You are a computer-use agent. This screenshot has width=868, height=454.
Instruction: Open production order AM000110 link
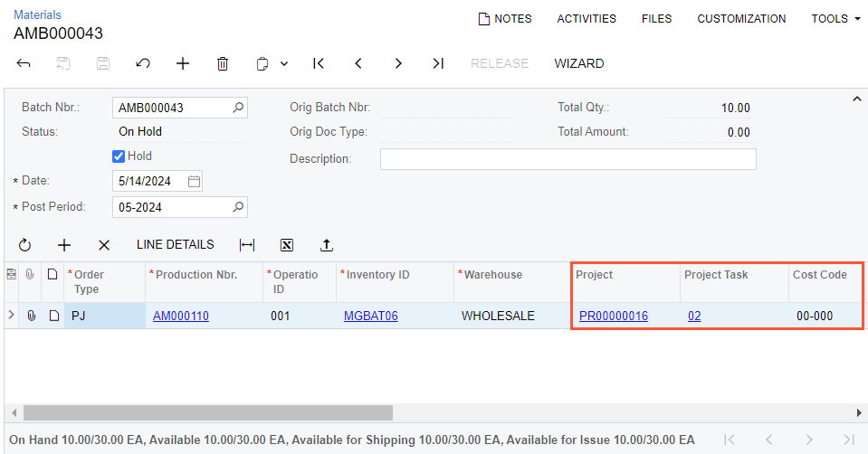(x=181, y=316)
